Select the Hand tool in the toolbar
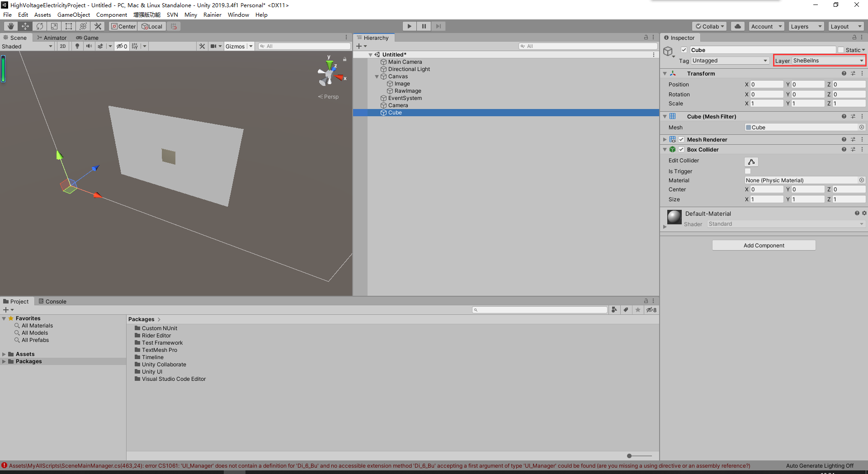 (x=10, y=26)
